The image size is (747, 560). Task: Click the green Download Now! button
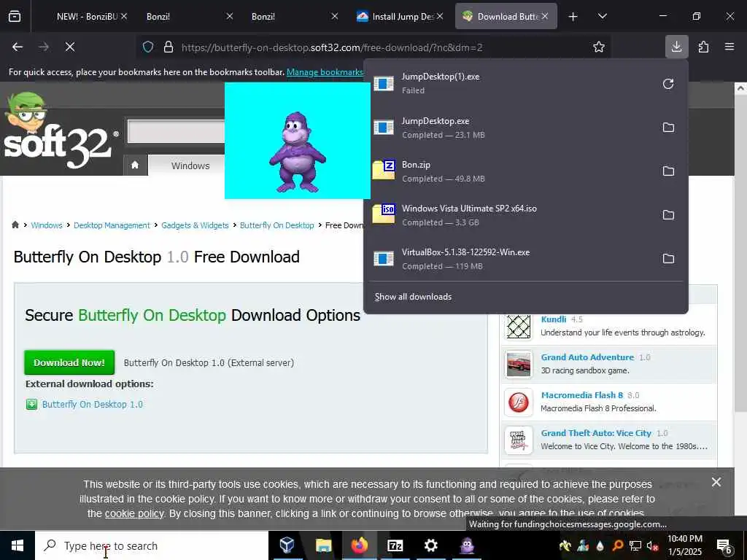pyautogui.click(x=69, y=362)
